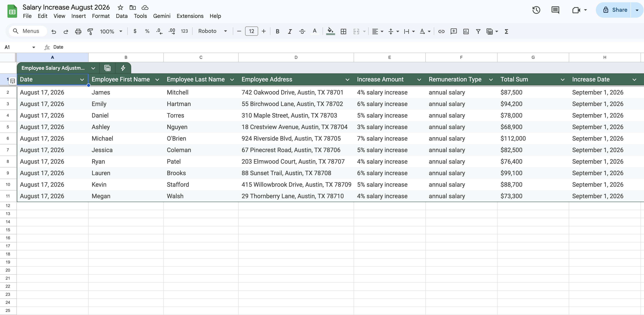This screenshot has width=644, height=315.
Task: Format as currency with dollar icon
Action: 135,31
